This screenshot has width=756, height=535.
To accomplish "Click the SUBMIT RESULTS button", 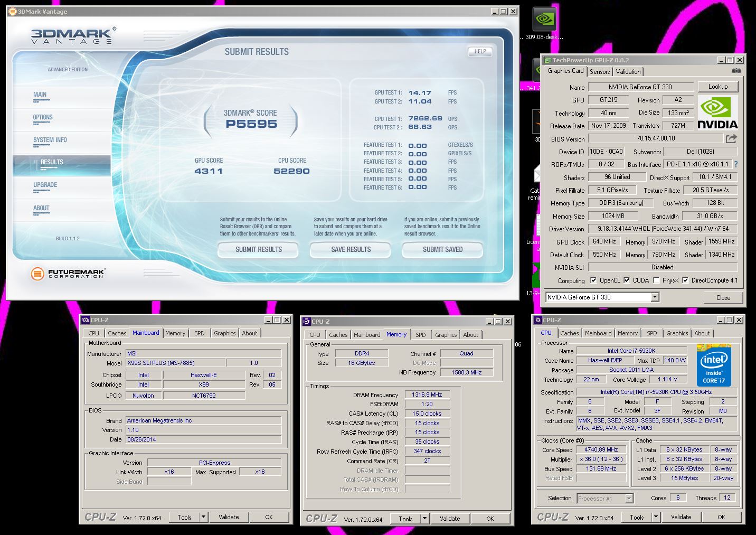I will 258,249.
